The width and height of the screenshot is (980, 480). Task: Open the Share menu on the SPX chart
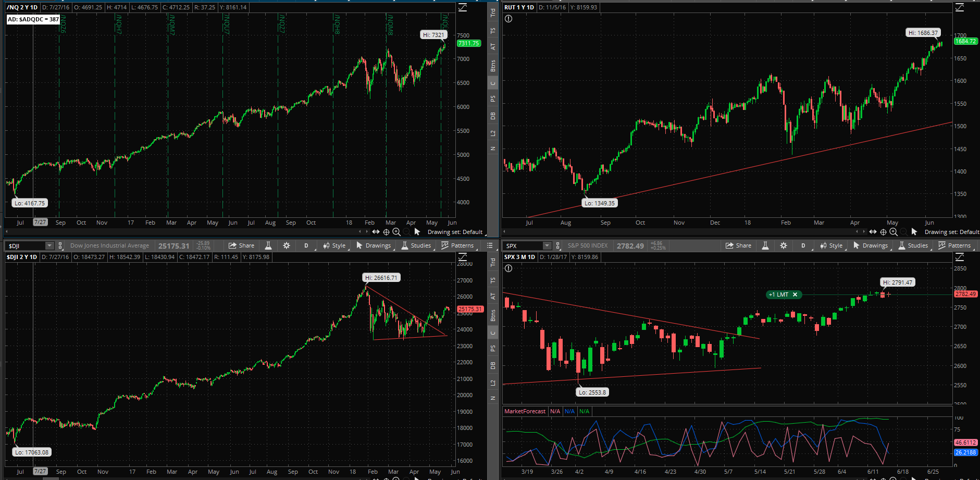(x=738, y=245)
